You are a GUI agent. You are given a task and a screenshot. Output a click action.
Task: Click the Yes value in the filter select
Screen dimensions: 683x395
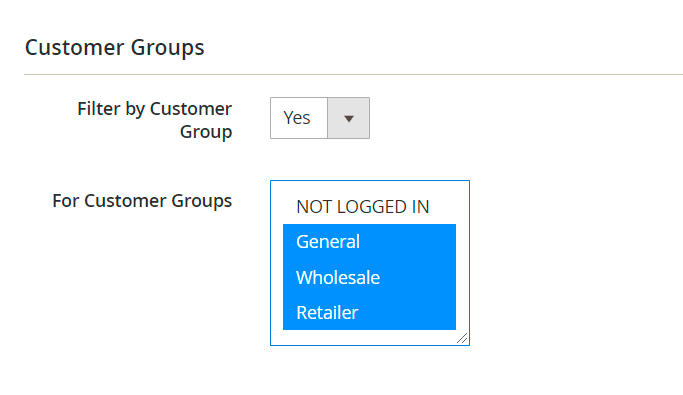tap(297, 118)
